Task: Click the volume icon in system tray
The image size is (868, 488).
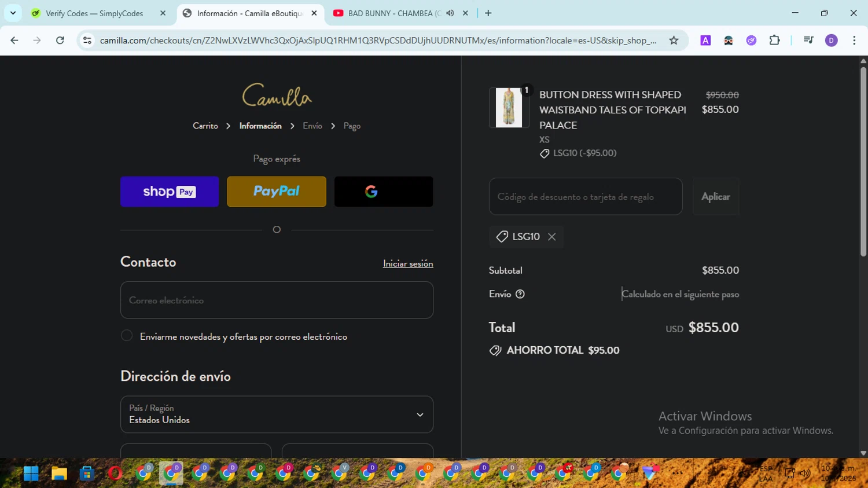Action: pyautogui.click(x=805, y=474)
